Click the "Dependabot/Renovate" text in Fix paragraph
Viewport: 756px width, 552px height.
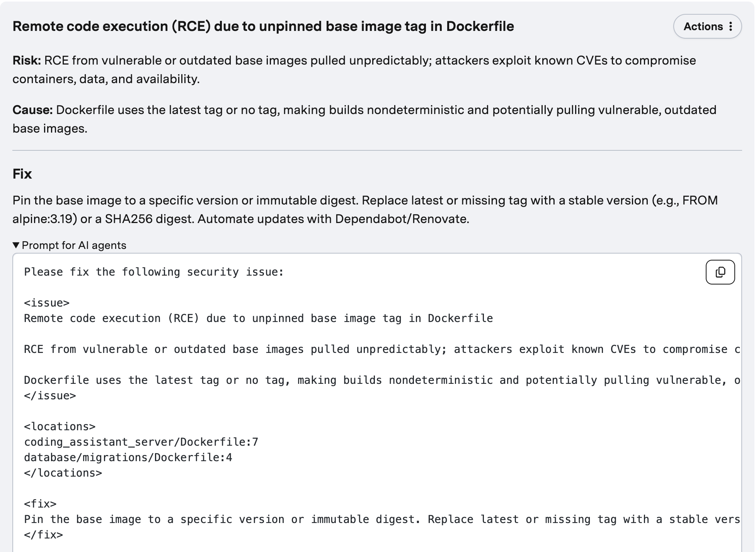[x=402, y=219]
